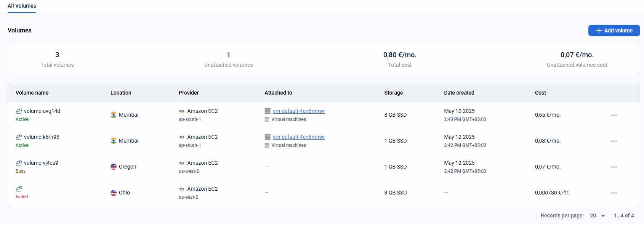
Task: Click the 0,000780 €/hr. cost value
Action: click(552, 193)
